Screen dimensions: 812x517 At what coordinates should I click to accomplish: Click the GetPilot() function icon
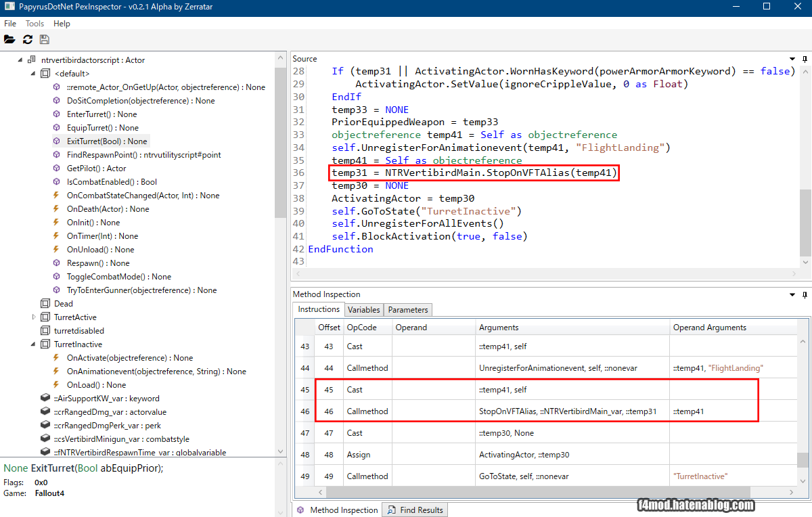point(58,168)
